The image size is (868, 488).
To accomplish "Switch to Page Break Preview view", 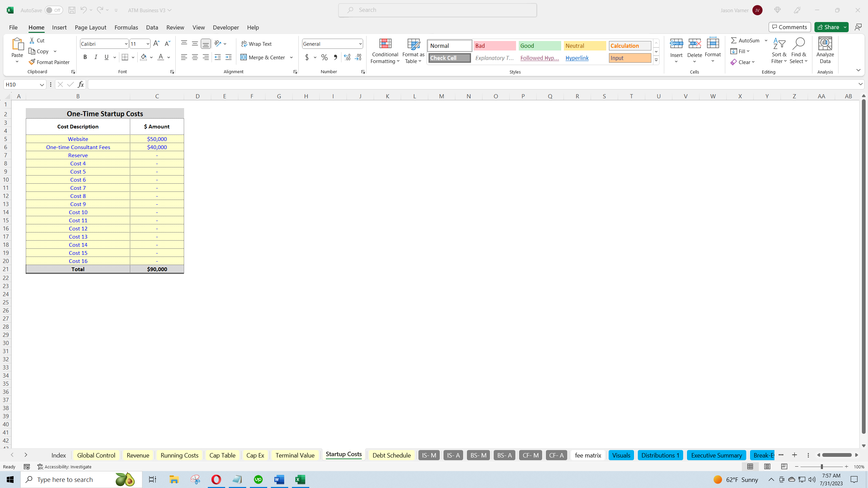I will [x=784, y=467].
